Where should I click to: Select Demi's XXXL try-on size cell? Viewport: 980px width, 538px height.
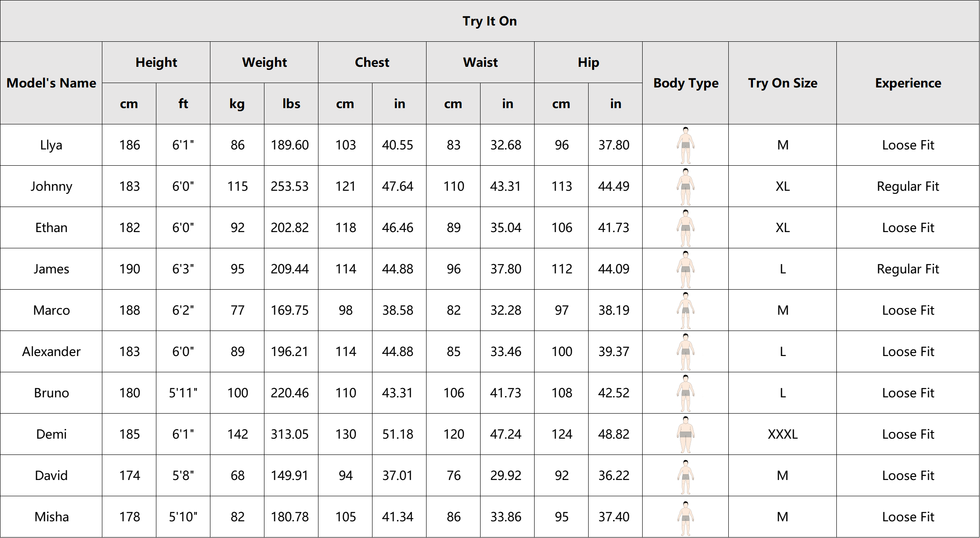782,434
